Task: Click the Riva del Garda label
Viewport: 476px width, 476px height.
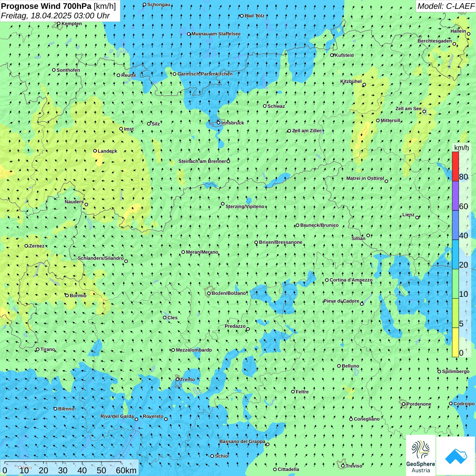Action: [x=117, y=416]
